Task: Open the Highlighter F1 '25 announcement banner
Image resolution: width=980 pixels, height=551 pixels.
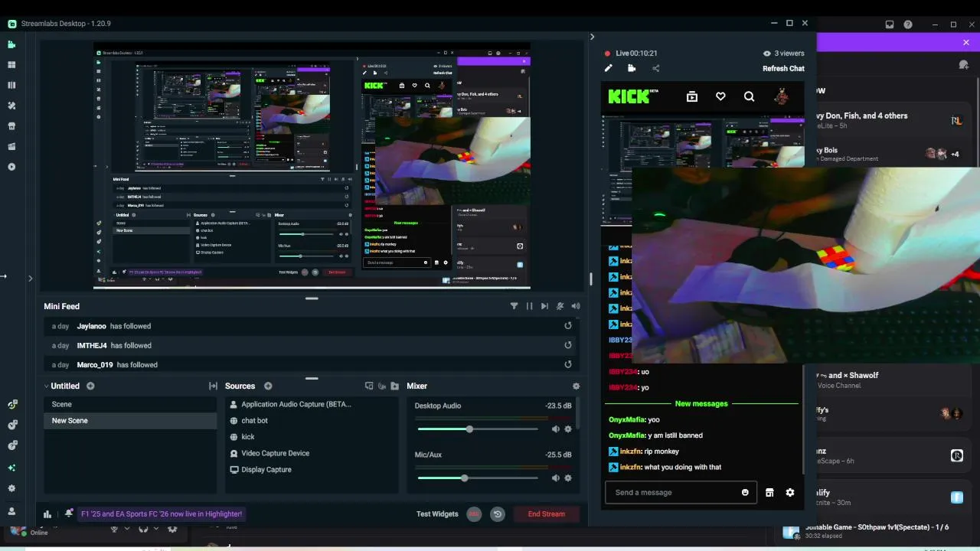Action: [x=162, y=514]
